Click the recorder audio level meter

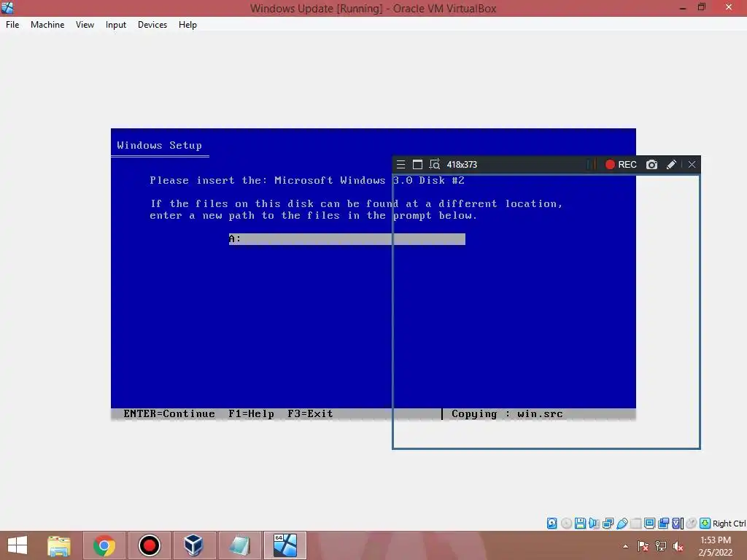tap(591, 164)
